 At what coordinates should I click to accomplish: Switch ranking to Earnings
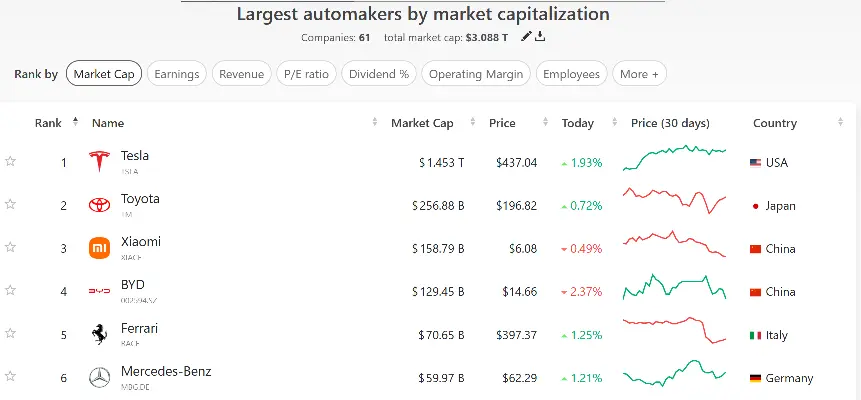pyautogui.click(x=177, y=74)
